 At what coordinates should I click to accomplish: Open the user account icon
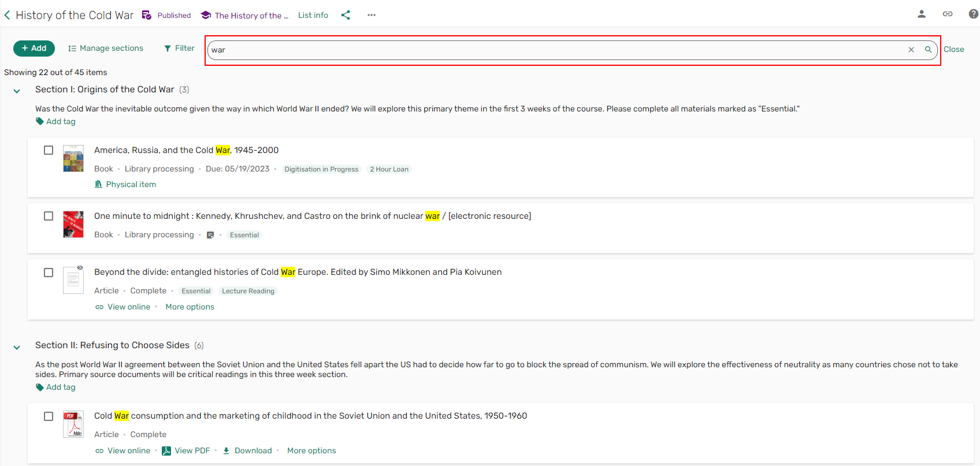coord(922,14)
